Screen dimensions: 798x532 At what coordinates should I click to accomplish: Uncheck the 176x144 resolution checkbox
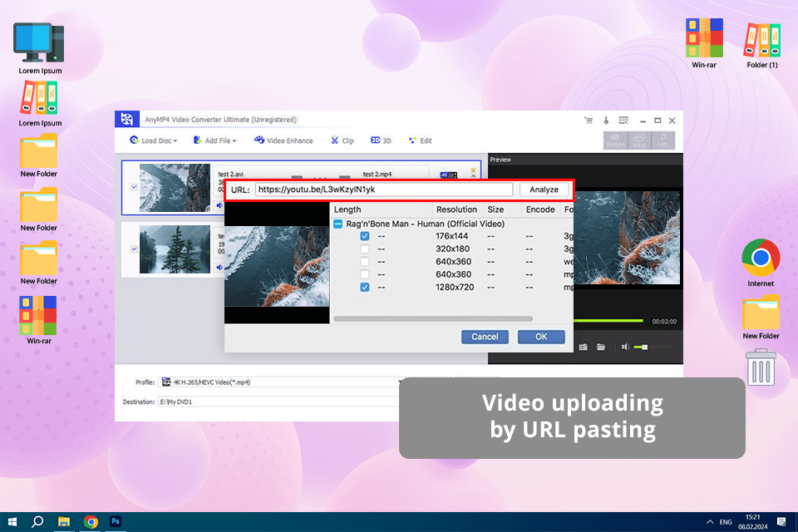click(365, 237)
